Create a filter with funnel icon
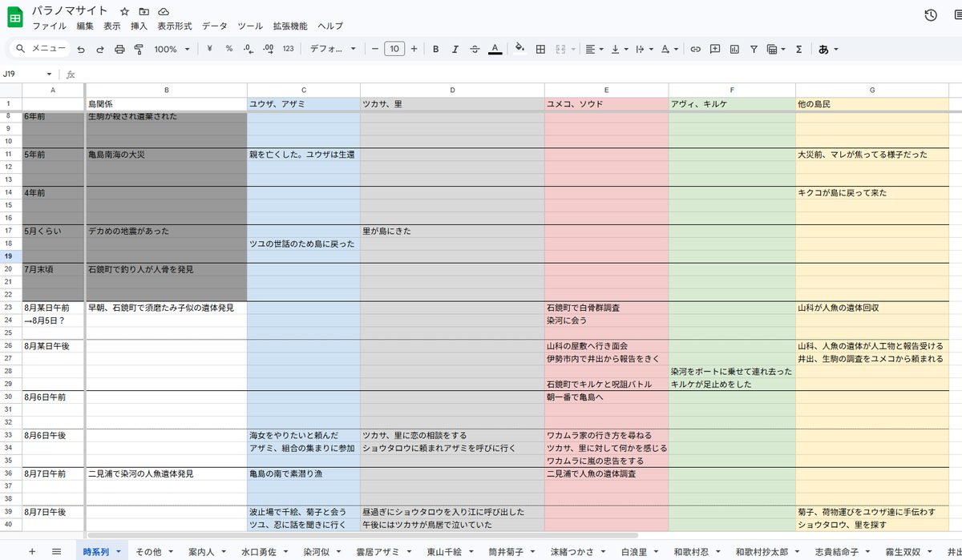This screenshot has width=962, height=560. 754,49
